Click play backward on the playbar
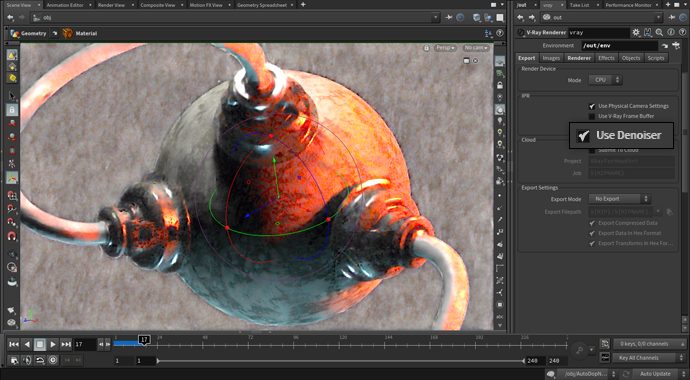The image size is (690, 380). 27,344
